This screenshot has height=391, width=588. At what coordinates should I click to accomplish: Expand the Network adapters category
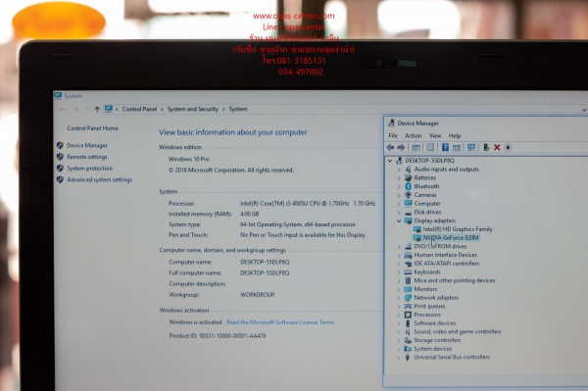pos(399,298)
